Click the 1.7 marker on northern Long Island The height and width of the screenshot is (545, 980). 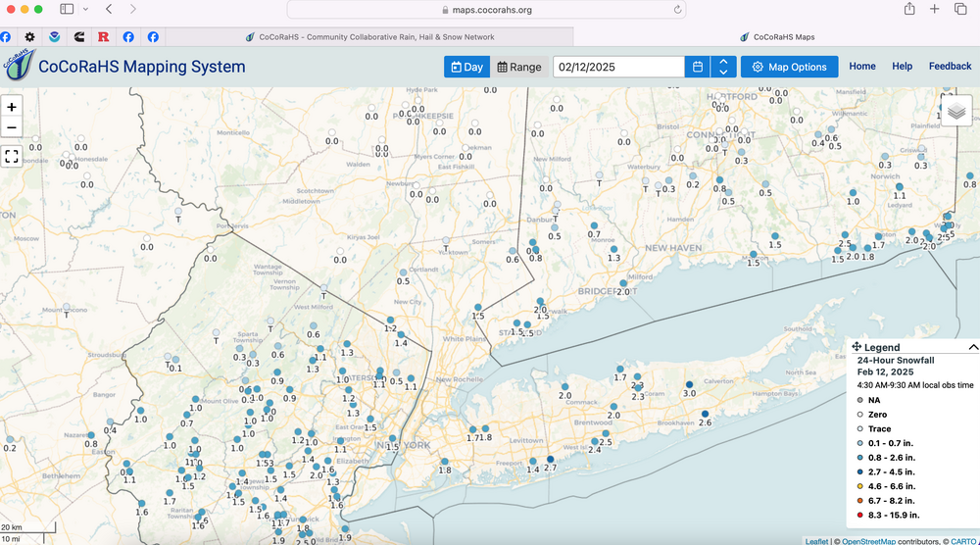coord(620,370)
